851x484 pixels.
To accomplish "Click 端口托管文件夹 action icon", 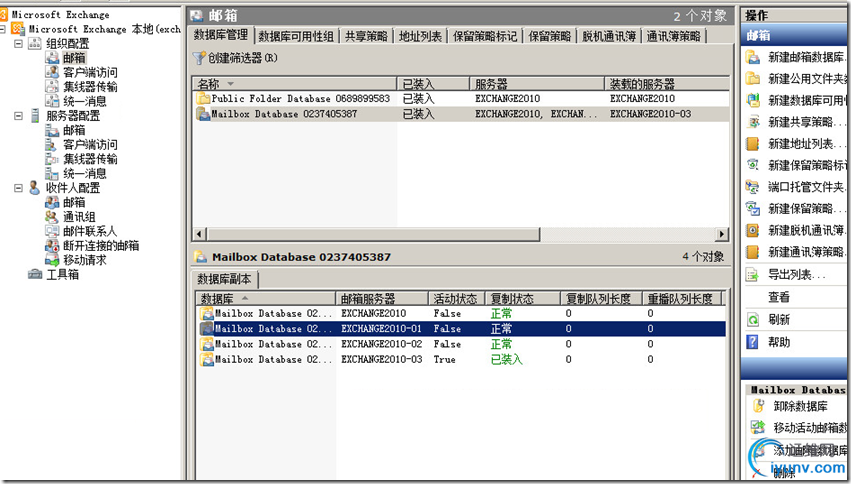I will [x=753, y=187].
